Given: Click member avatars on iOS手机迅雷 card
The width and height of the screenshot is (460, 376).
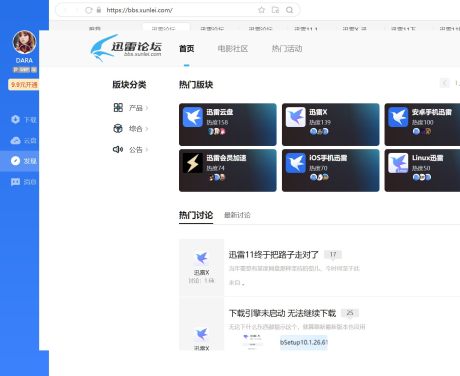Looking at the screenshot, I should (319, 177).
